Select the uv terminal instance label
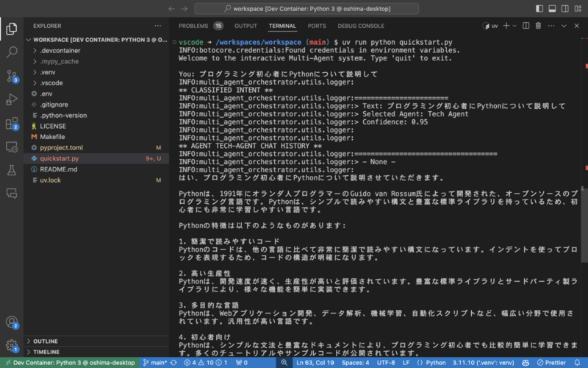Screen dimensions: 588x368 point(490,26)
